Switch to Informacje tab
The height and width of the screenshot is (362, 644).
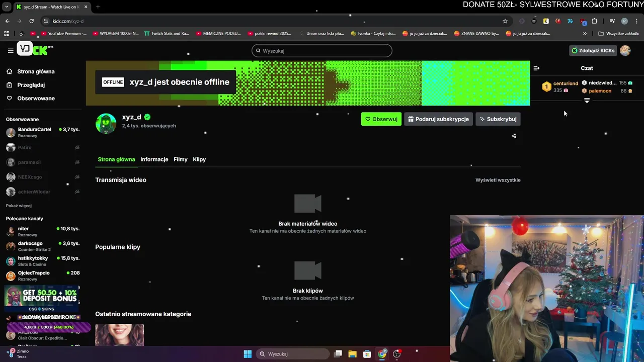pyautogui.click(x=154, y=159)
